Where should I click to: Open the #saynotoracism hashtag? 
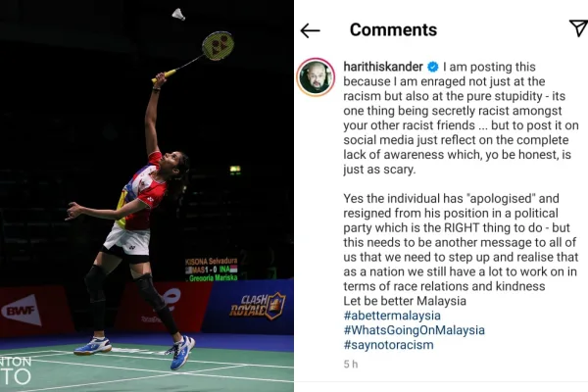(x=388, y=345)
